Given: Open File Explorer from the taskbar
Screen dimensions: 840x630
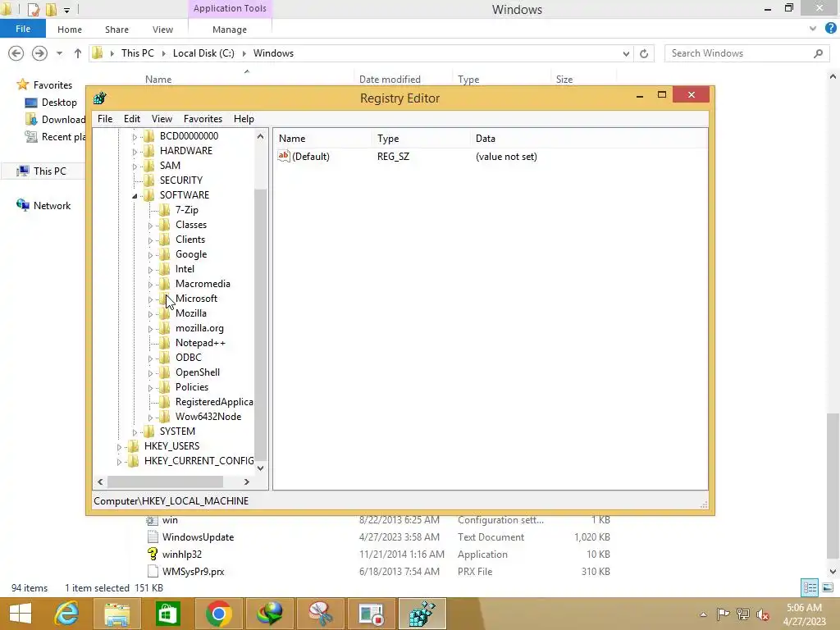Looking at the screenshot, I should [x=116, y=614].
